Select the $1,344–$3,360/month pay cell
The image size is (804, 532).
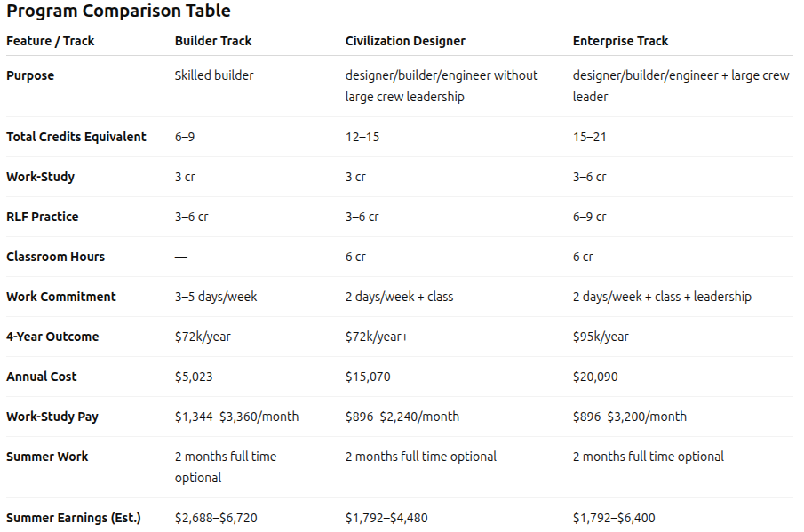click(236, 417)
